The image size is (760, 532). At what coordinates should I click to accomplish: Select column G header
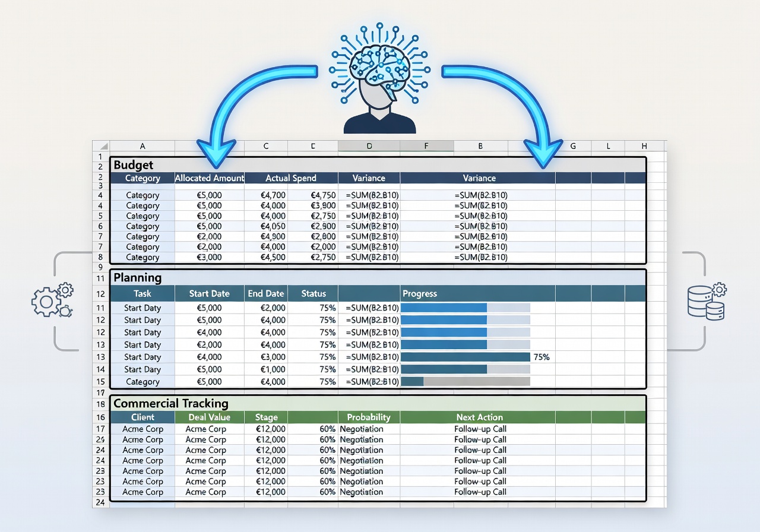click(573, 146)
